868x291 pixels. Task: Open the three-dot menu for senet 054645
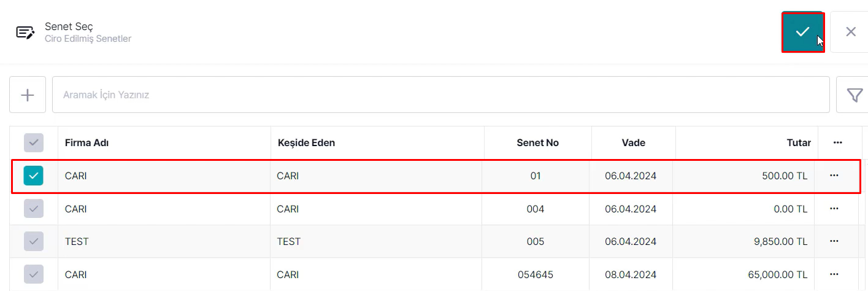[x=834, y=274]
